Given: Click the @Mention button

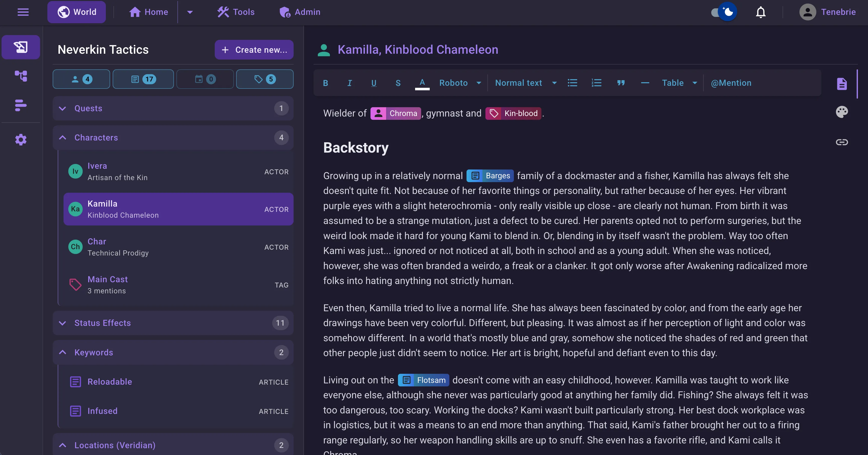Looking at the screenshot, I should coord(731,83).
